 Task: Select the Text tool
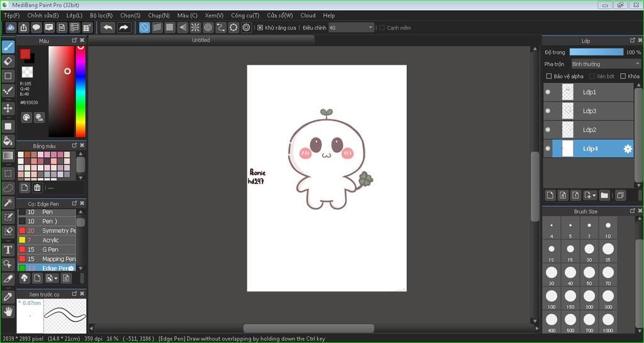pos(8,249)
